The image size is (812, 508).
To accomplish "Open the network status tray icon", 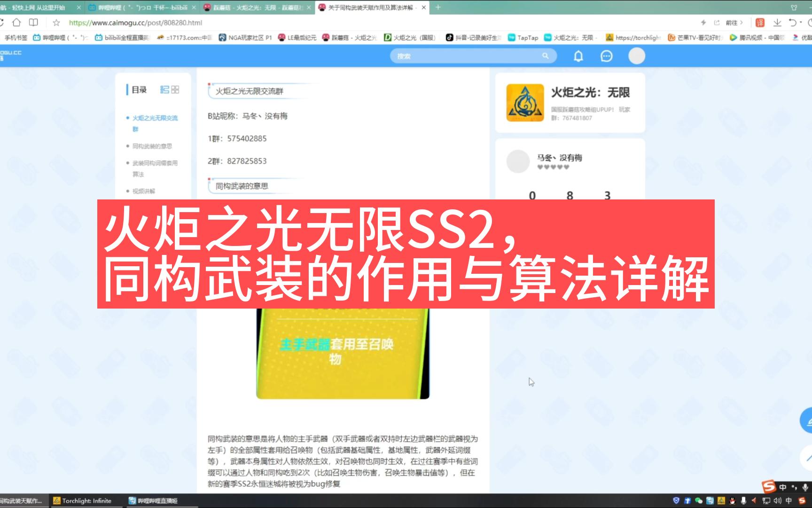I will tap(766, 500).
